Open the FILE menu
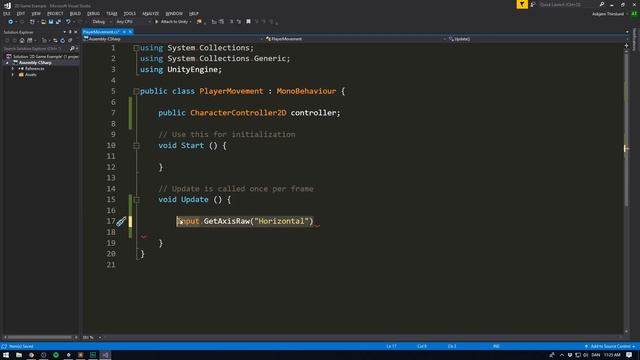Viewport: 640px width, 360px height. (x=7, y=13)
